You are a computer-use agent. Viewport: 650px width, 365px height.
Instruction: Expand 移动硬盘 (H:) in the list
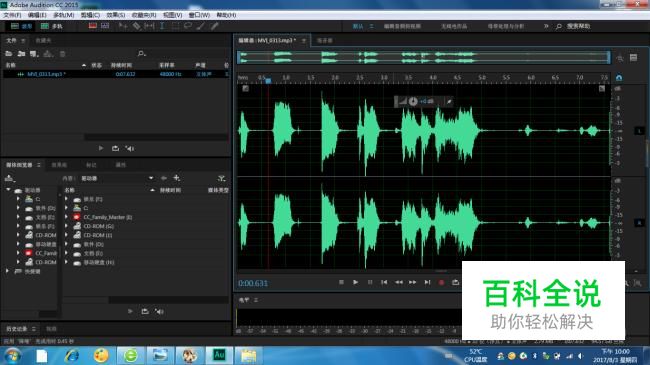point(66,263)
